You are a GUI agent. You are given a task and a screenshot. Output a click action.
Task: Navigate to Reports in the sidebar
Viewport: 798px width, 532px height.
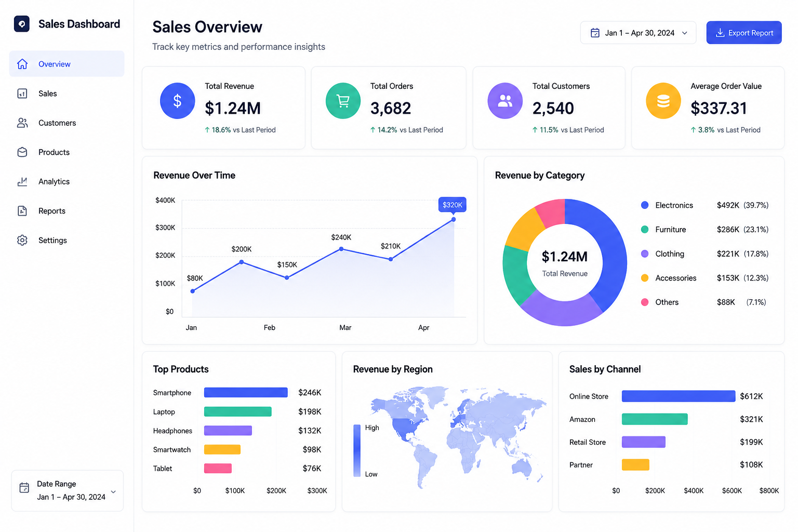(66, 211)
